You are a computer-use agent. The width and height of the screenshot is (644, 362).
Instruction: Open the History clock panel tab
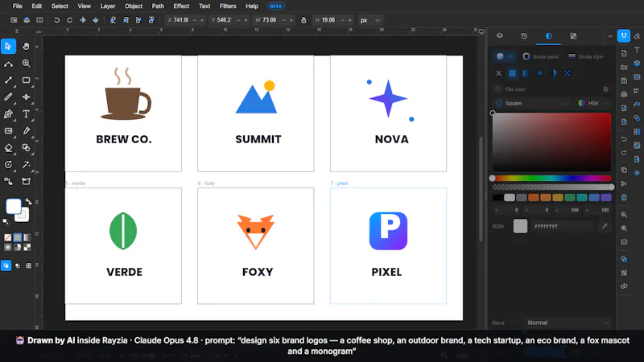tap(524, 36)
